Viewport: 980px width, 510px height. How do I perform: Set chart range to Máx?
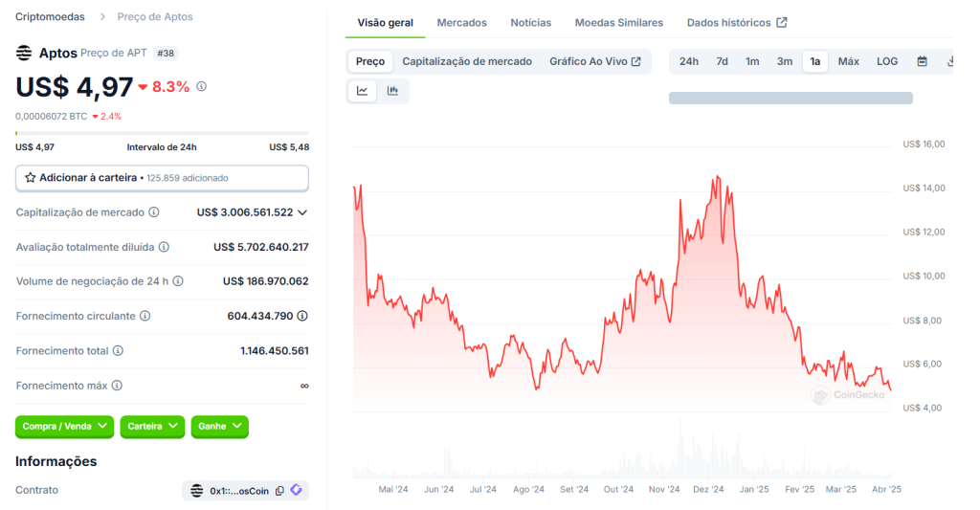848,61
